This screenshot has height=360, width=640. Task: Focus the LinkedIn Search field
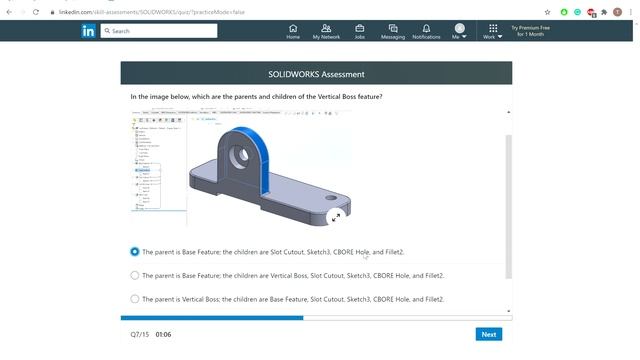[x=159, y=31]
